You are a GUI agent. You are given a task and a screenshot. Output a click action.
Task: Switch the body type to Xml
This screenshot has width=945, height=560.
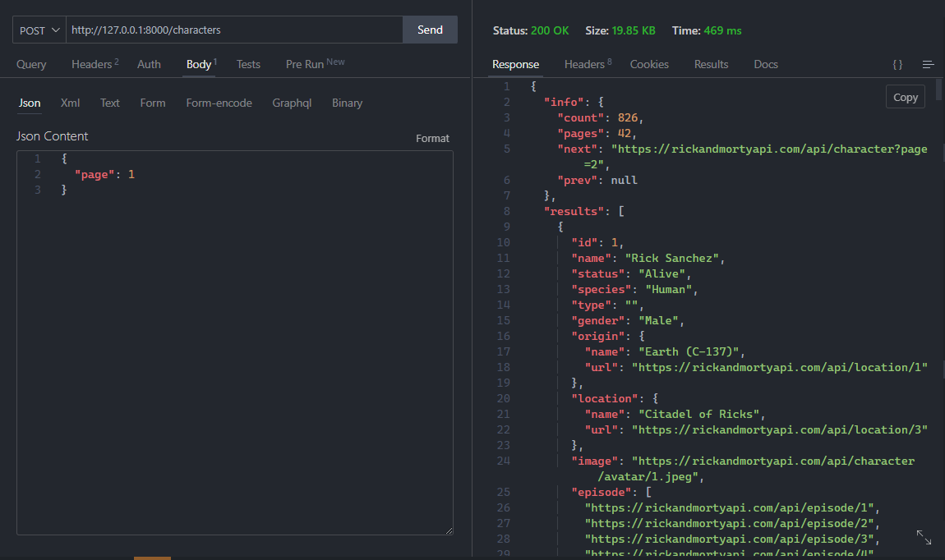pos(70,103)
